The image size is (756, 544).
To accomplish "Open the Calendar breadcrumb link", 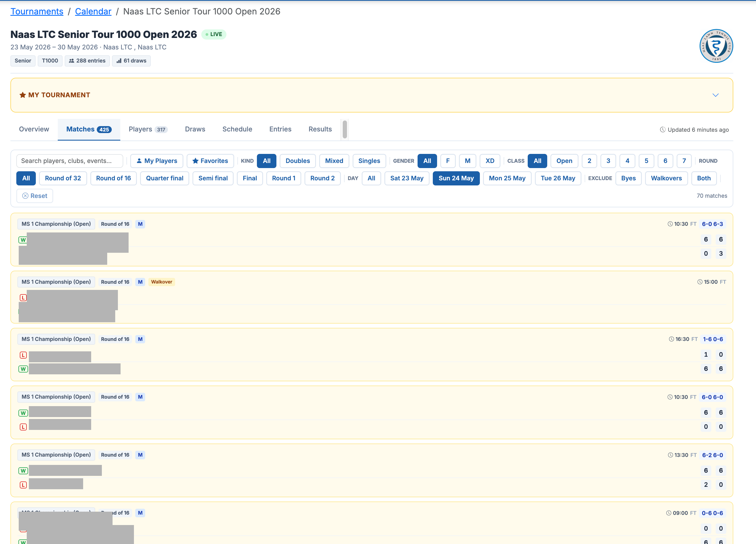I will click(x=93, y=11).
